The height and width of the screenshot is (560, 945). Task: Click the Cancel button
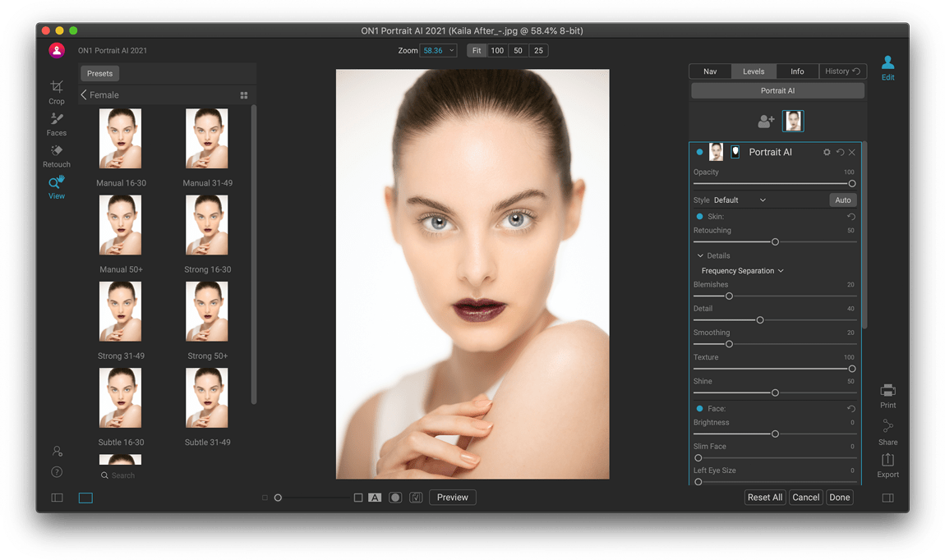[x=806, y=498]
